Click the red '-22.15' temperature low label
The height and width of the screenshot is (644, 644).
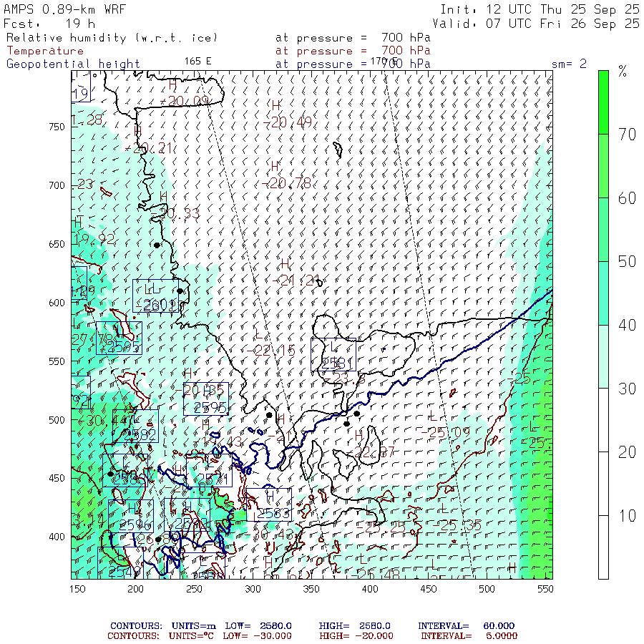pyautogui.click(x=270, y=351)
